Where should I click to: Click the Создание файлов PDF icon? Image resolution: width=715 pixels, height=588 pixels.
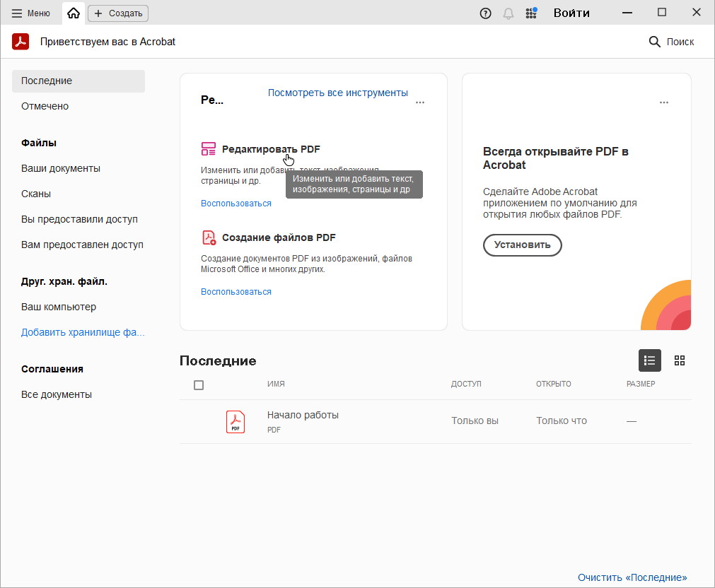point(209,237)
